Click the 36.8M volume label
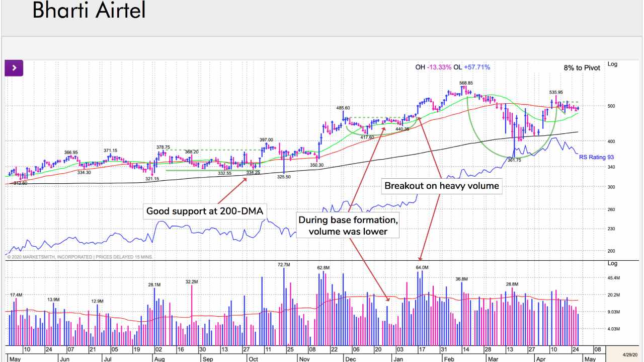Image resolution: width=644 pixels, height=362 pixels. (x=461, y=278)
